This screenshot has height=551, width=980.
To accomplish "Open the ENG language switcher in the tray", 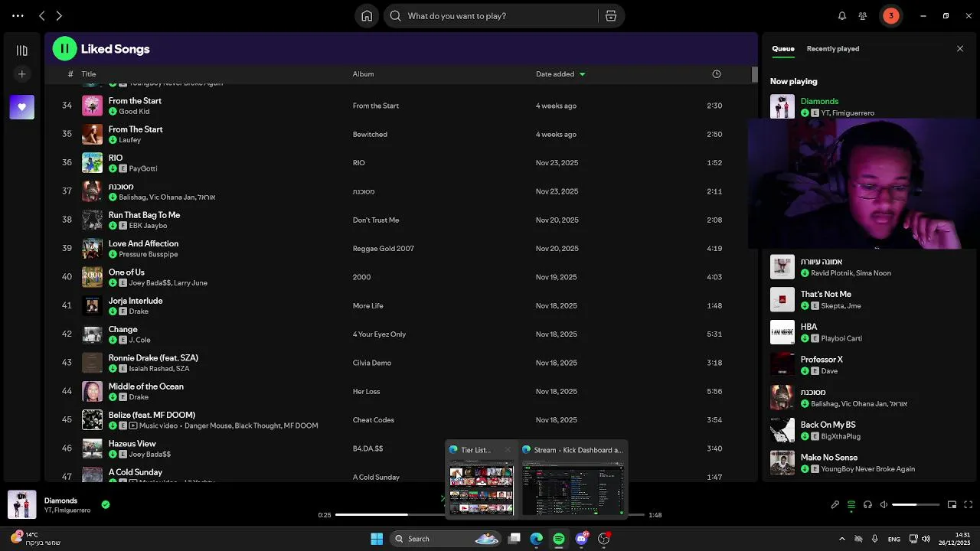I will point(894,539).
